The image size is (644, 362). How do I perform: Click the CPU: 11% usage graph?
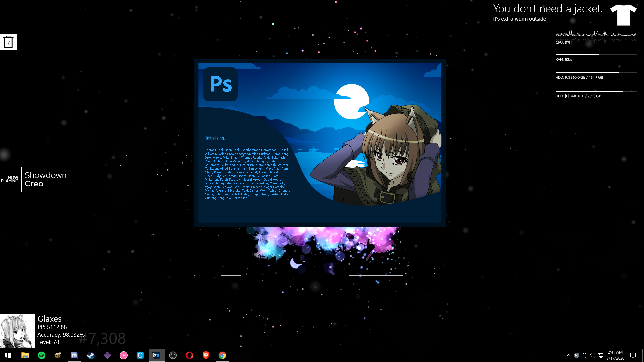(596, 37)
